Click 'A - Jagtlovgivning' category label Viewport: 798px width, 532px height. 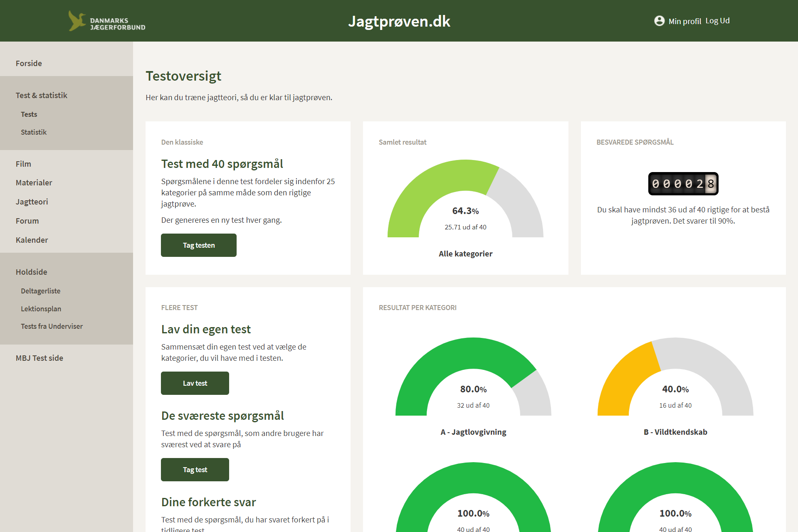(473, 432)
